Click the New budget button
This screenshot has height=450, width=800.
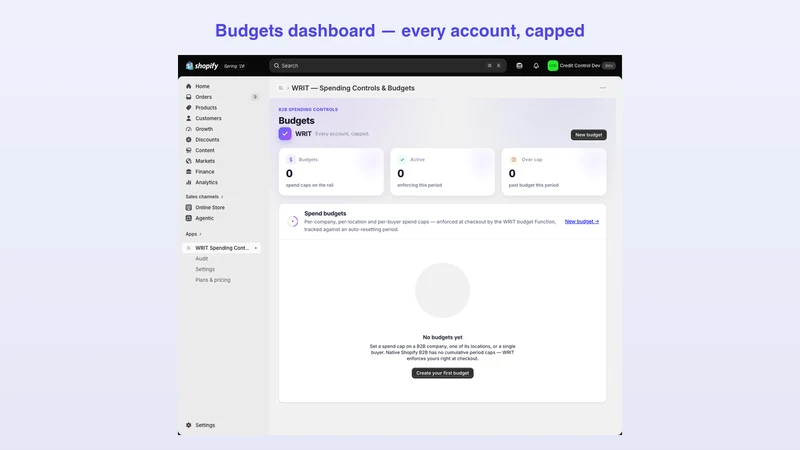coord(588,135)
